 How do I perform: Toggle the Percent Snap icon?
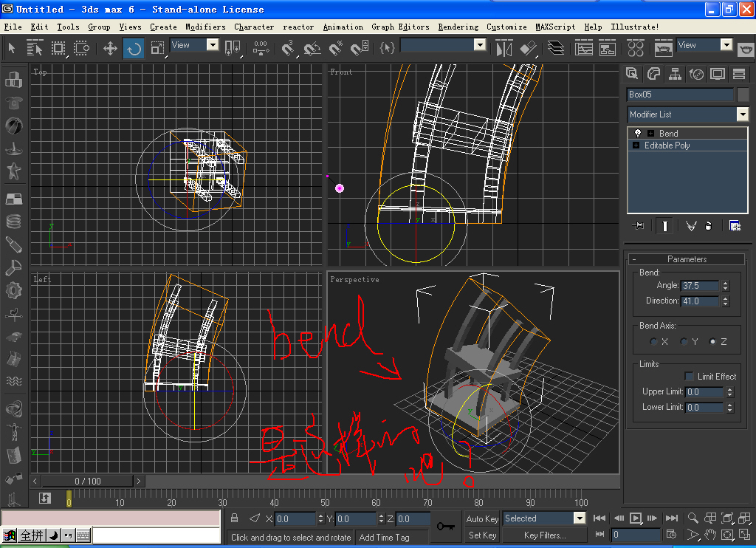(x=336, y=48)
